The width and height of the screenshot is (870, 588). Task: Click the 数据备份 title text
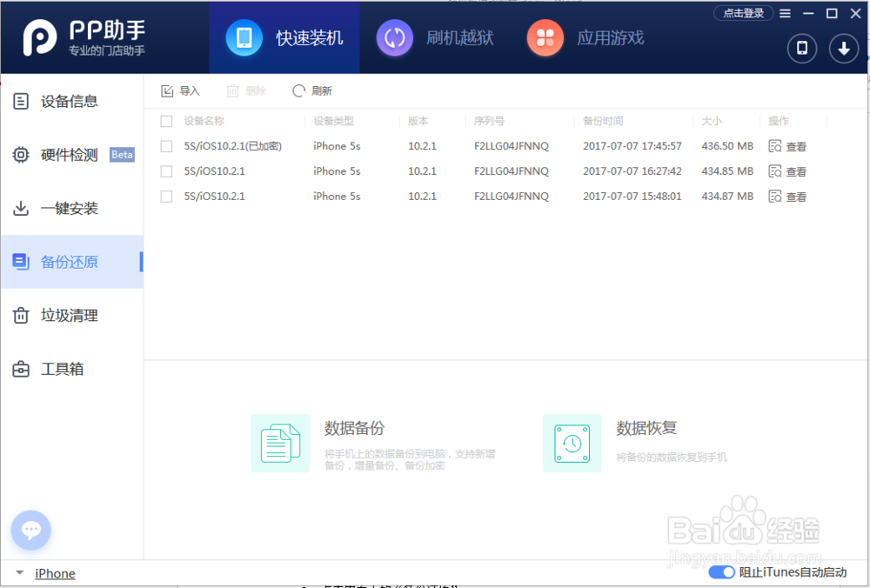(355, 428)
